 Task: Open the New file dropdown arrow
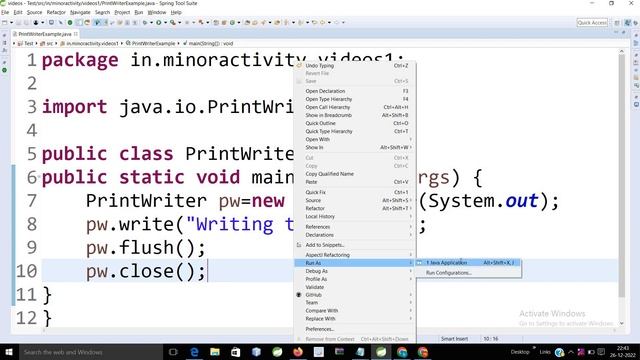tap(11, 22)
